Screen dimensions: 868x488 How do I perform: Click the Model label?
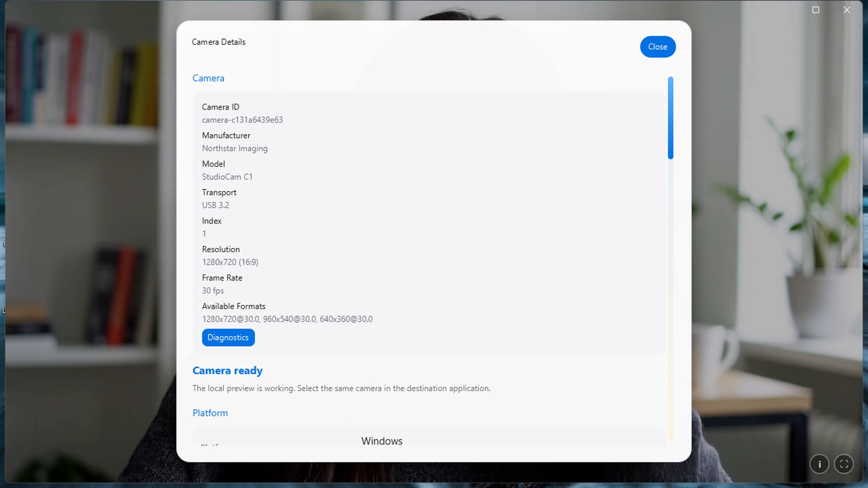pos(213,164)
